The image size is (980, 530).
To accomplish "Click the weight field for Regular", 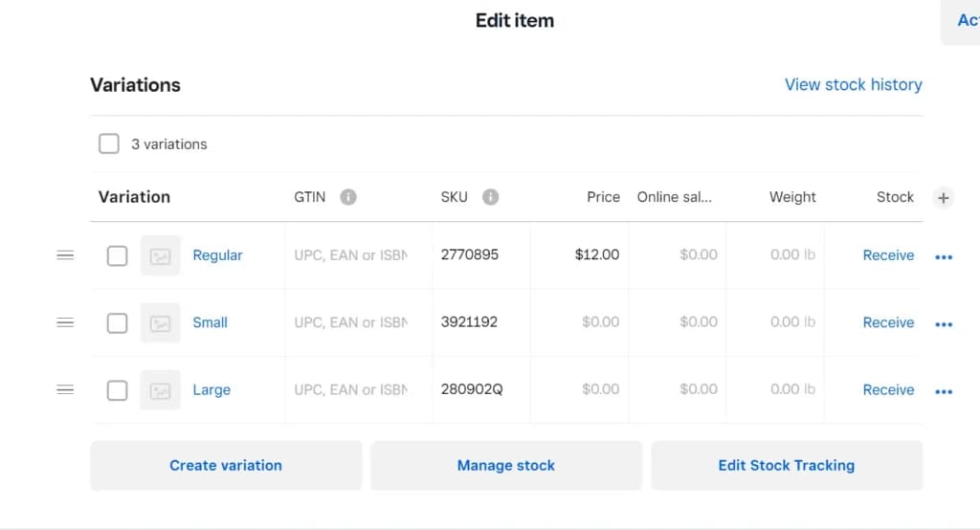I will coord(775,255).
